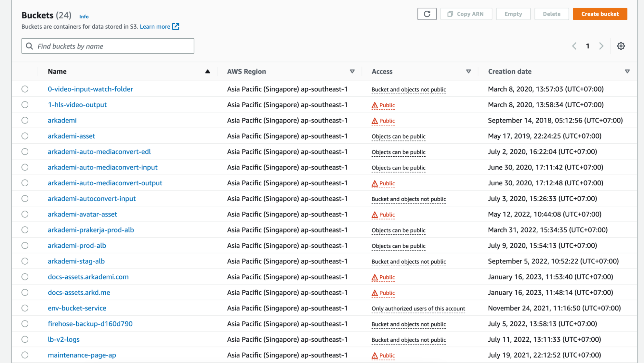Click the refresh buckets icon button

(427, 14)
